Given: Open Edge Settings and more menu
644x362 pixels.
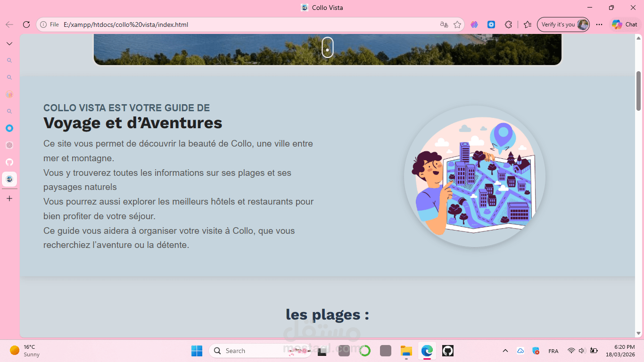Looking at the screenshot, I should 599,25.
